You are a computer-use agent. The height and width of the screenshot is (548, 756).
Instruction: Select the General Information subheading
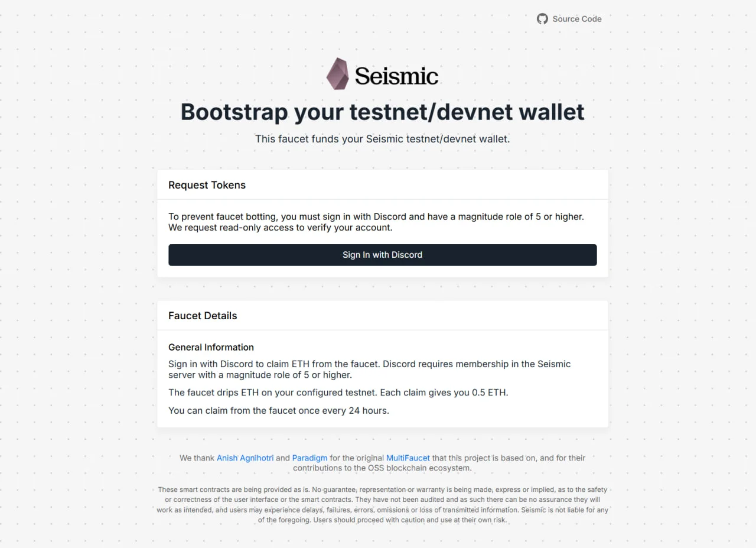tap(211, 347)
